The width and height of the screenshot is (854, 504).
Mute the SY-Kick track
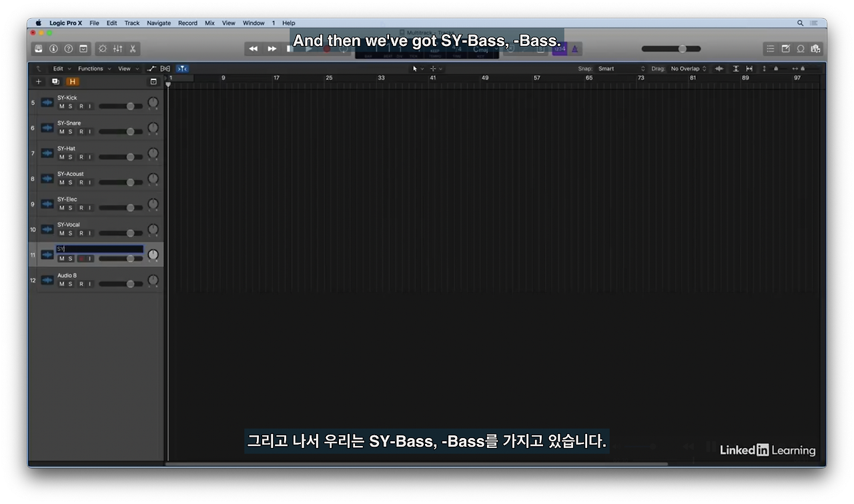point(62,106)
